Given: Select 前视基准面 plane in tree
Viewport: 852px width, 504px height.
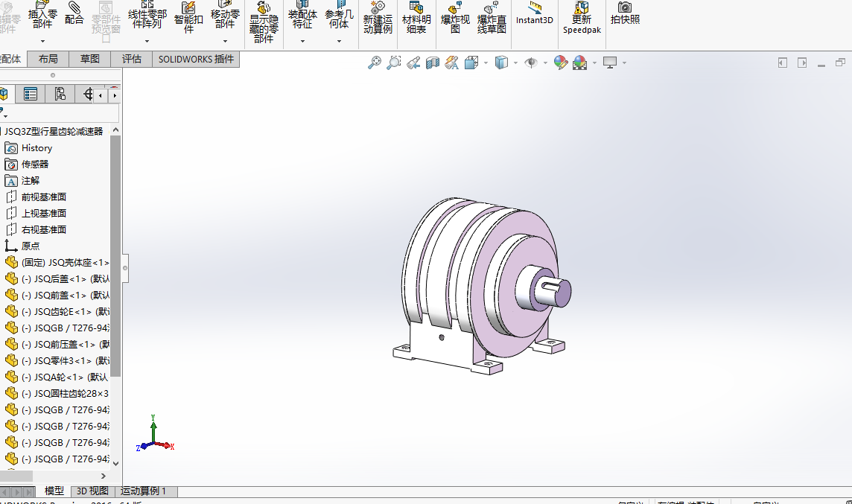Looking at the screenshot, I should pos(43,197).
